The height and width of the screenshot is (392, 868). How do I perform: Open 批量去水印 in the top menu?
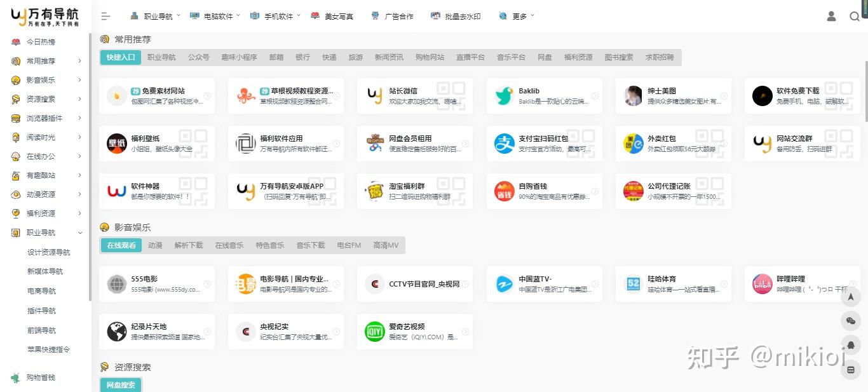(456, 17)
